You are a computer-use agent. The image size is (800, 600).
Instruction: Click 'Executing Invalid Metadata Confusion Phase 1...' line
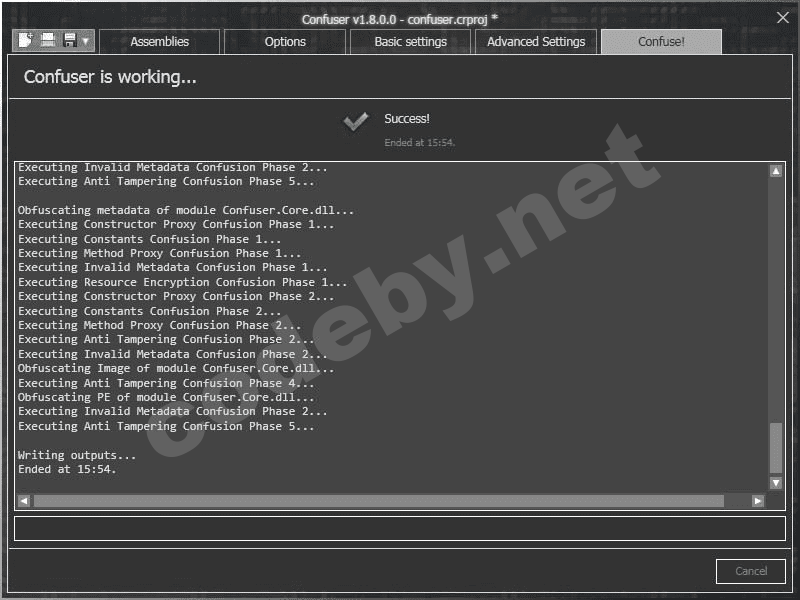click(x=172, y=267)
